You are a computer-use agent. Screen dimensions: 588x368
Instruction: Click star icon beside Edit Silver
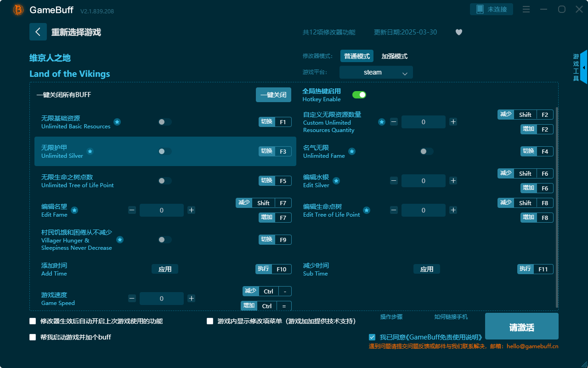[x=336, y=181]
